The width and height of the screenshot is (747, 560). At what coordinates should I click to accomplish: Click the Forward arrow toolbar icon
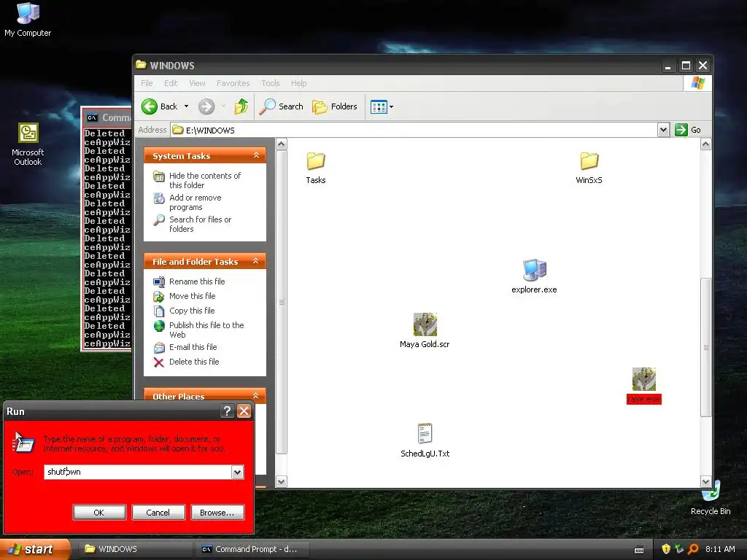206,106
